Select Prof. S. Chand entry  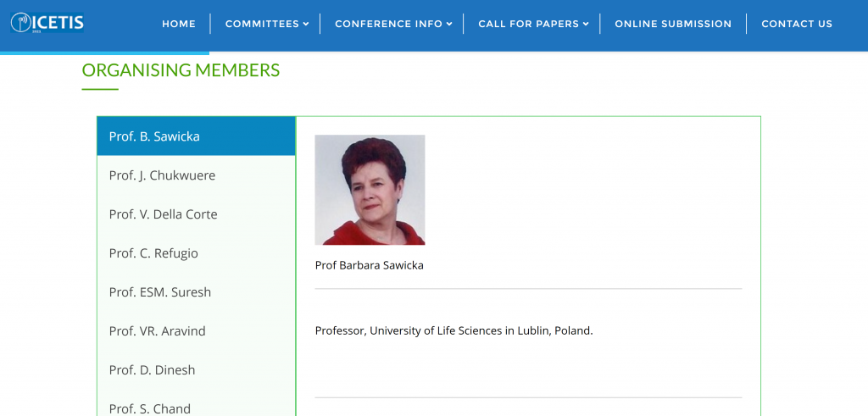click(196, 408)
